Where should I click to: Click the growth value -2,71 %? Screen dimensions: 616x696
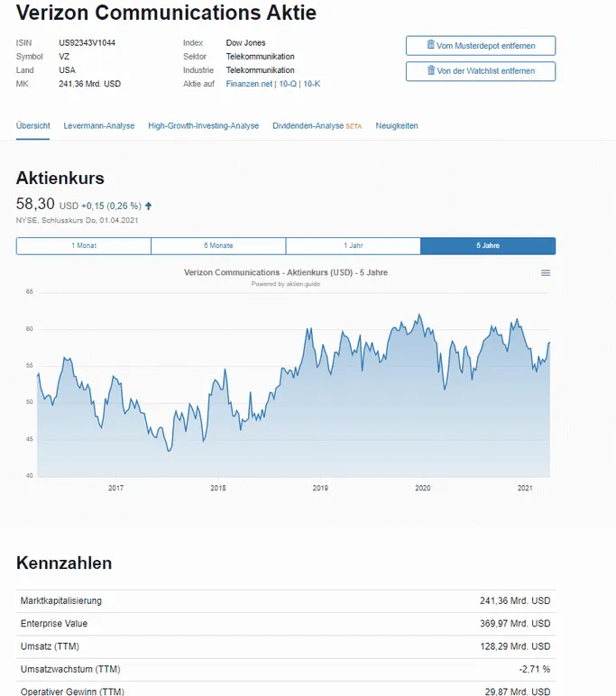click(535, 669)
